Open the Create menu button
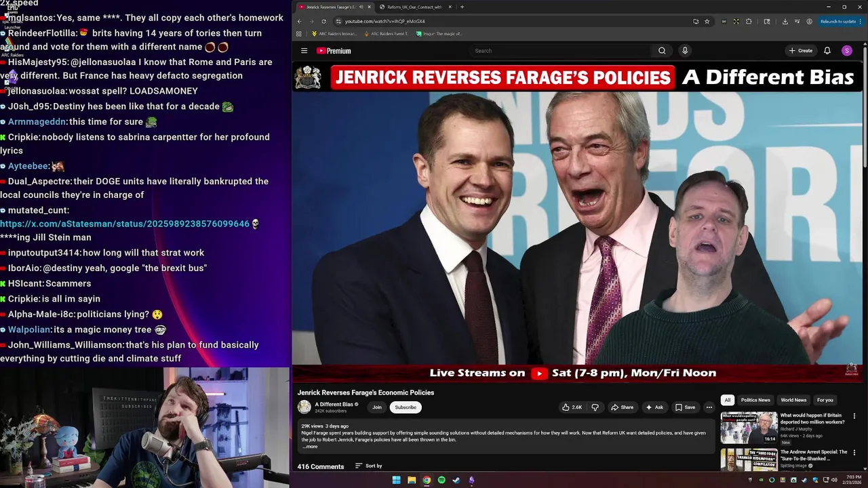This screenshot has height=488, width=868. point(800,51)
